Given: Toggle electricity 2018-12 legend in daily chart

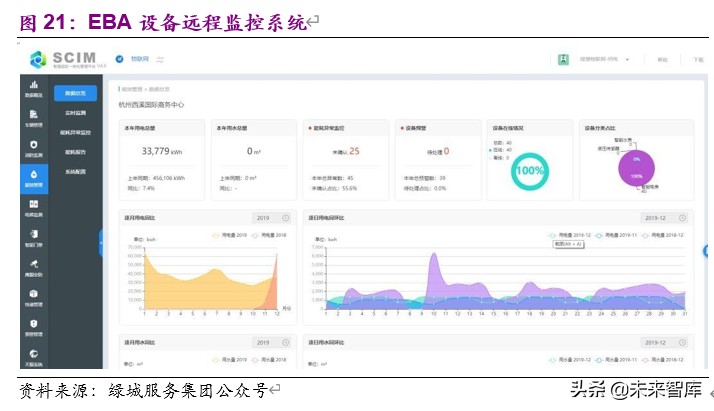Looking at the screenshot, I should pos(663,235).
